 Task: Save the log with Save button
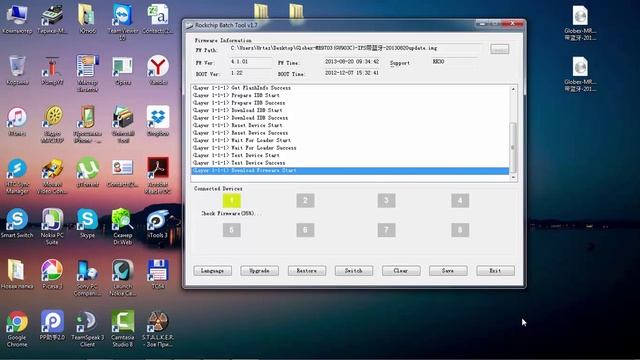click(448, 271)
